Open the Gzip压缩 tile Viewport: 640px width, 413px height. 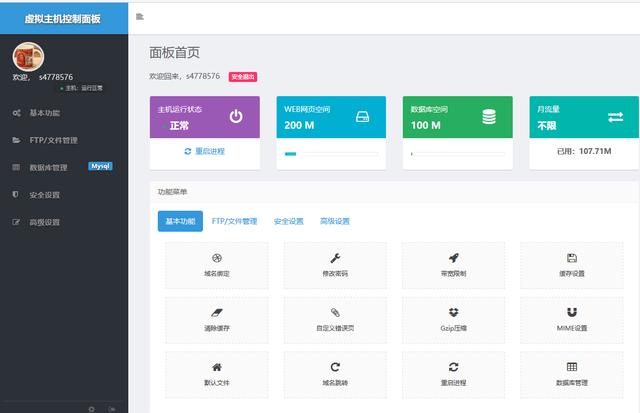[x=453, y=320]
